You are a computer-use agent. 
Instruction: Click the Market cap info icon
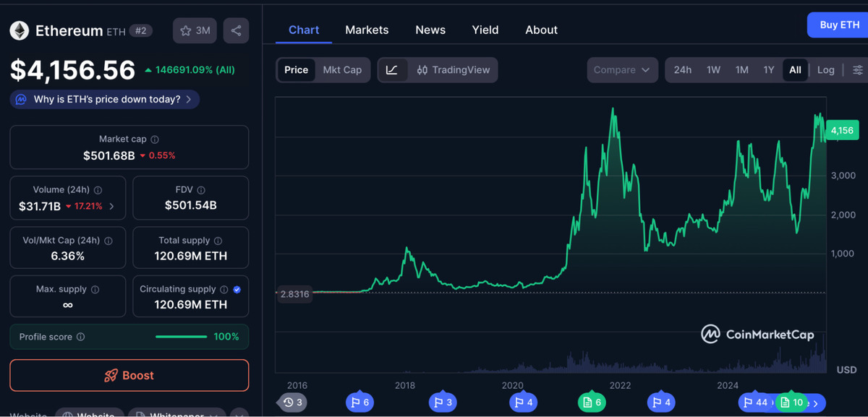click(155, 139)
